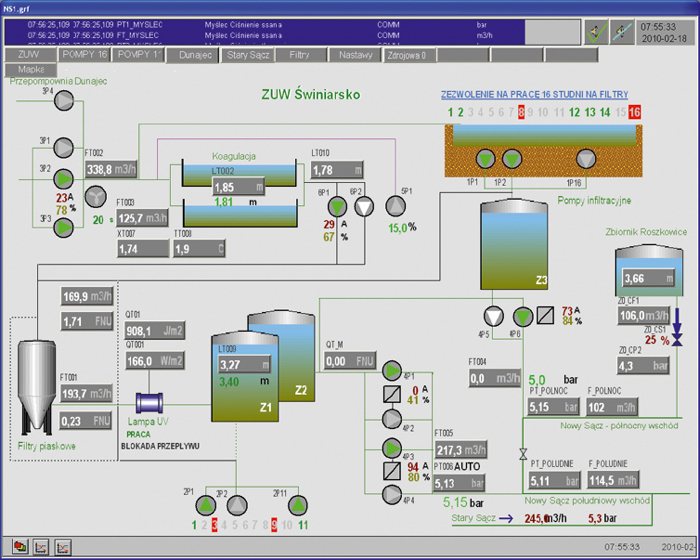Select the 2P11 well pump
This screenshot has height=560, width=700.
[292, 503]
